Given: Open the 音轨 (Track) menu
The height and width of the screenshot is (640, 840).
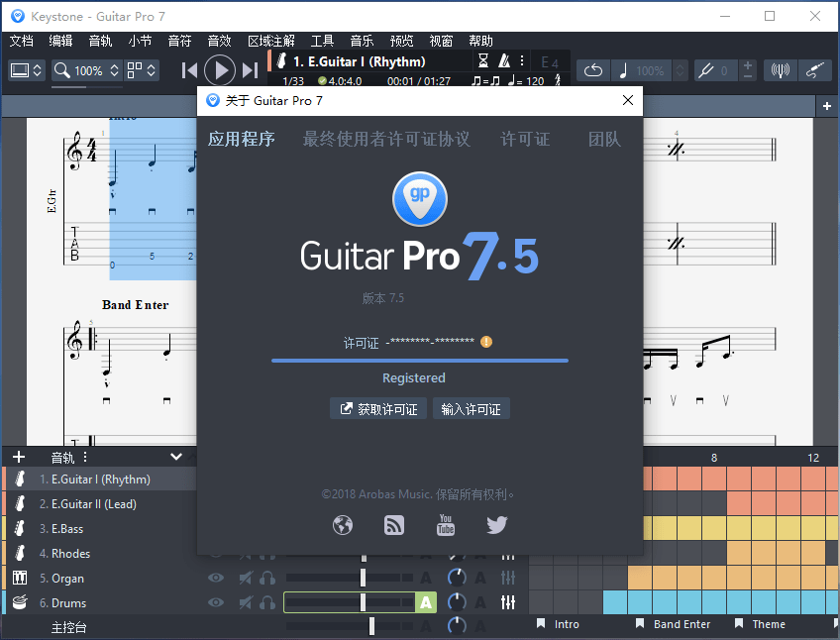Looking at the screenshot, I should tap(100, 41).
